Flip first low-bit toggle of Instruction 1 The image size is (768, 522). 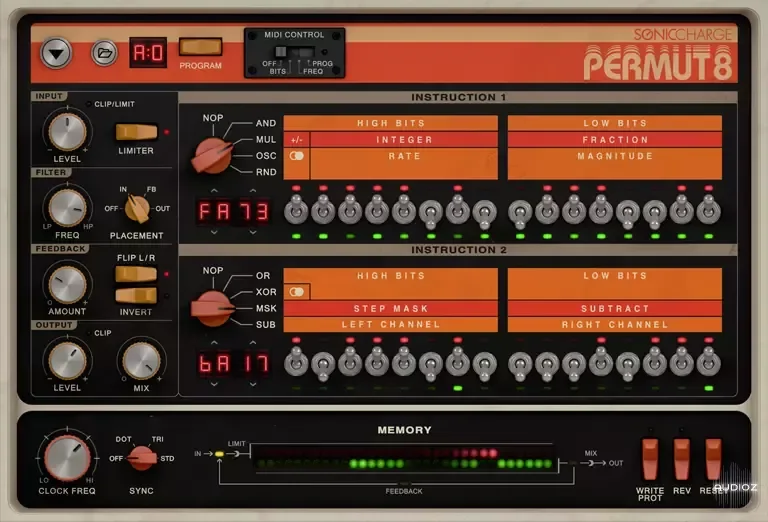coord(520,214)
